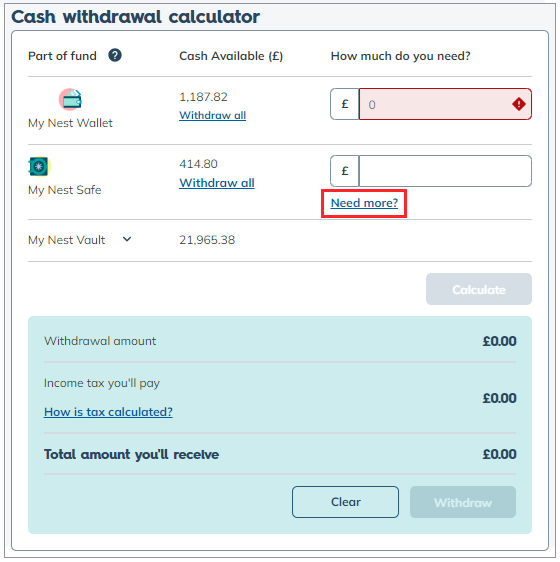Click the Clear button
Image resolution: width=560 pixels, height=562 pixels.
tap(345, 502)
